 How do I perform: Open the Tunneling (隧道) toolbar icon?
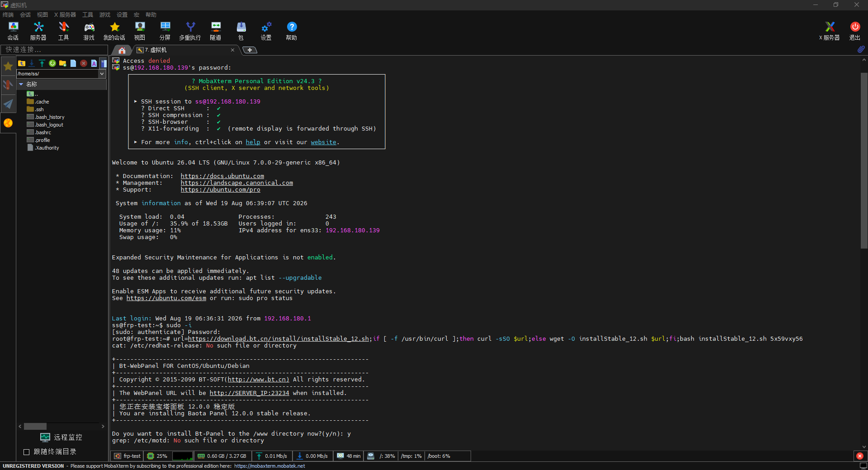(216, 31)
